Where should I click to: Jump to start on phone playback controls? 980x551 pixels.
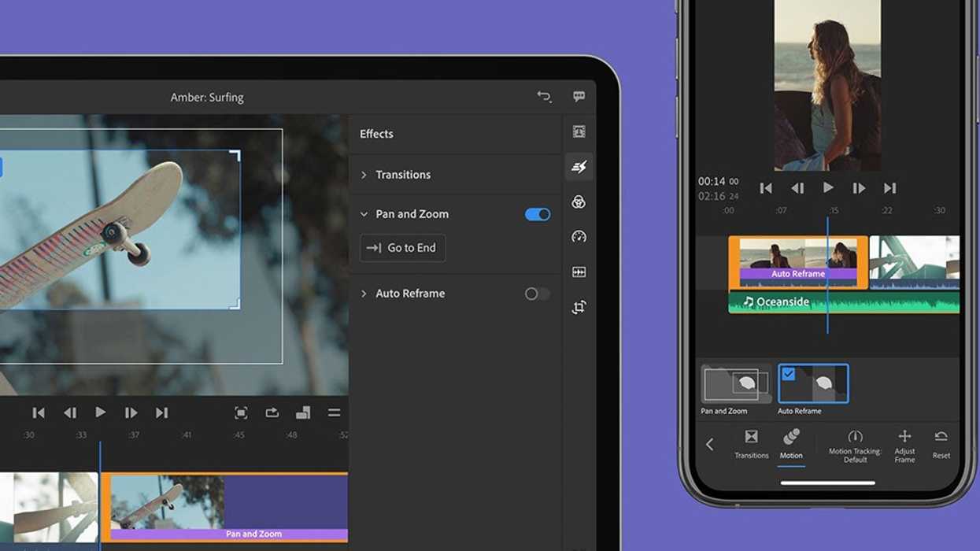[x=765, y=188]
